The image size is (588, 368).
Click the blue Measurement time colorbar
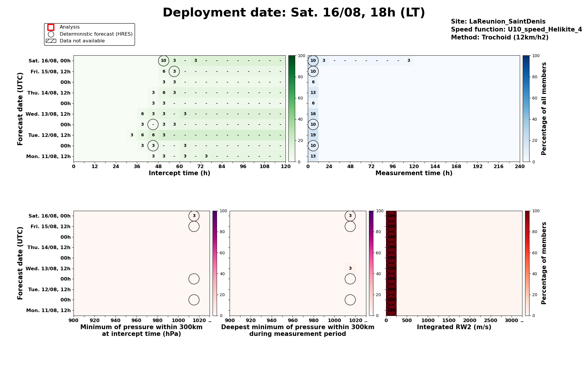526,108
